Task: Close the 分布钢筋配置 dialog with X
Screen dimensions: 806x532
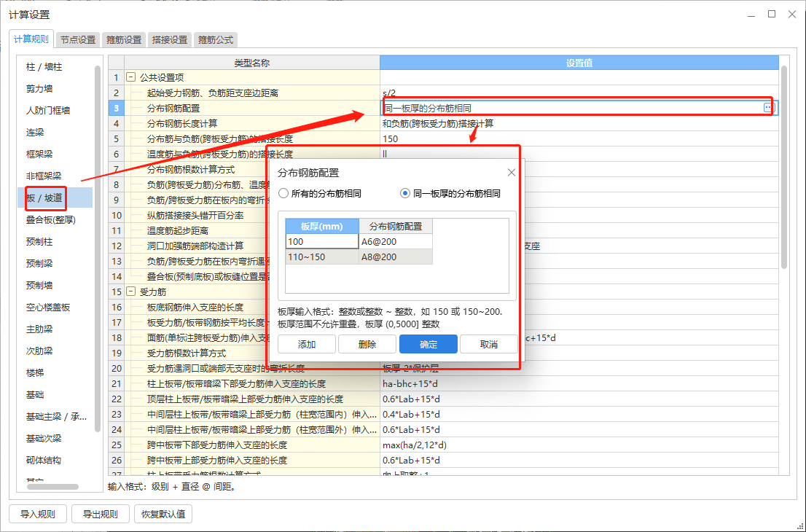Action: click(x=511, y=172)
